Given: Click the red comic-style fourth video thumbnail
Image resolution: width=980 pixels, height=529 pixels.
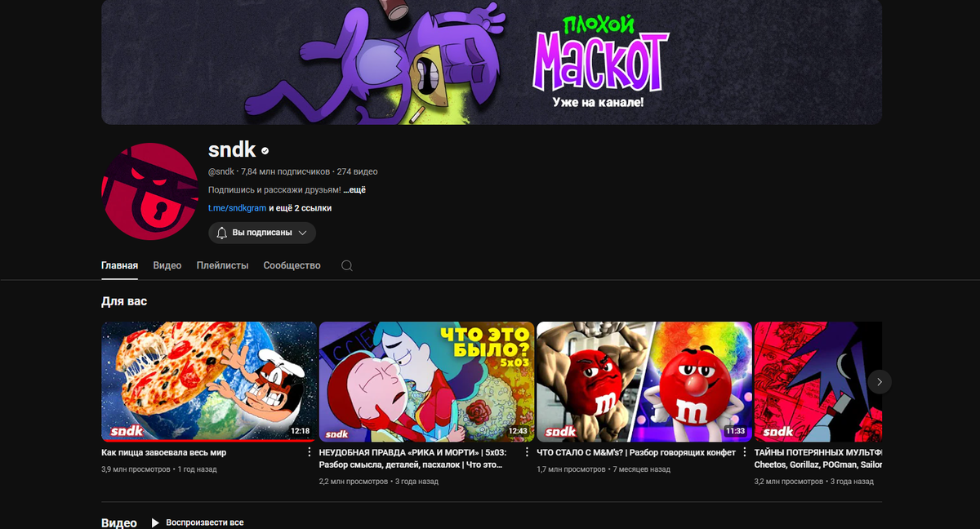Looking at the screenshot, I should (818, 381).
